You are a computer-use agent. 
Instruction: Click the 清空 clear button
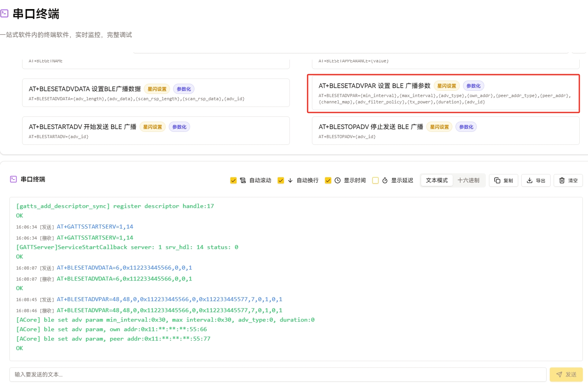(x=568, y=180)
